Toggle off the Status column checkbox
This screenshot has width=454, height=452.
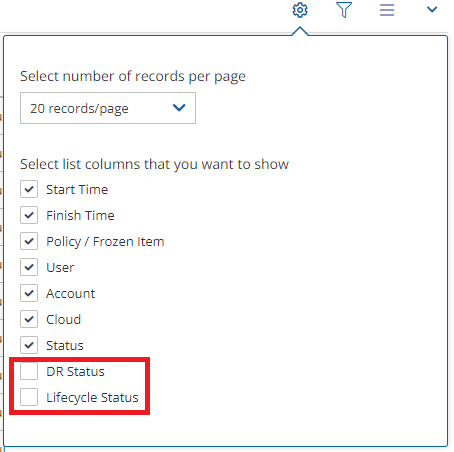29,345
